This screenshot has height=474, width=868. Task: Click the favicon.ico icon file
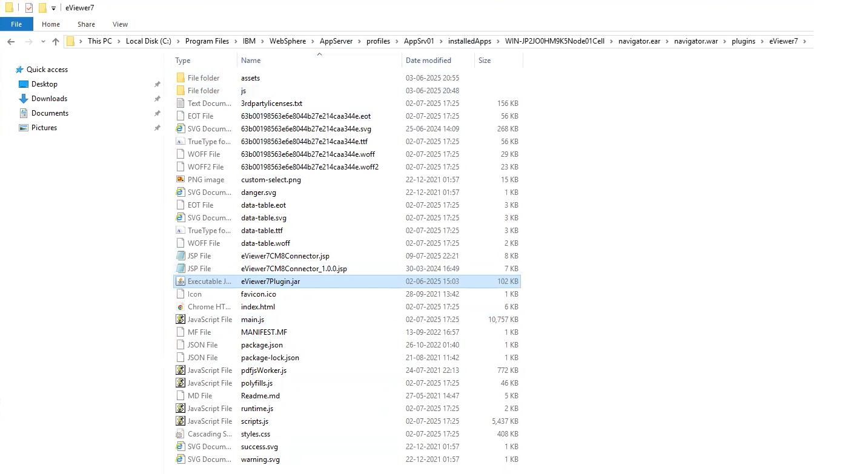259,294
